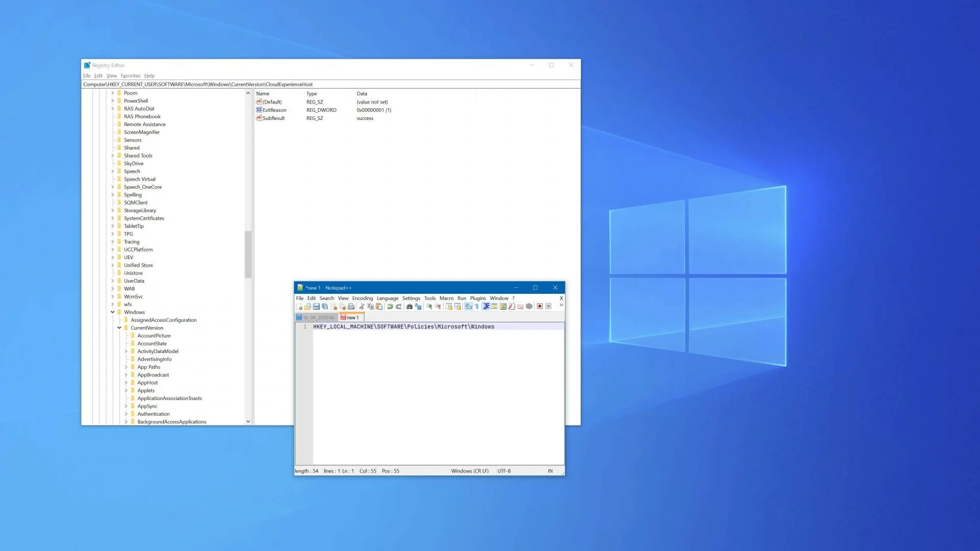980x551 pixels.
Task: Click the Close document icon in Notepad++ toolbar
Action: pos(333,306)
